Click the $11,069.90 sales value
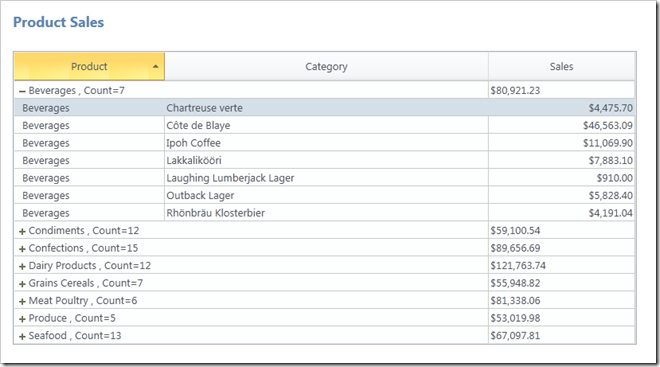The width and height of the screenshot is (660, 367). pyautogui.click(x=607, y=143)
